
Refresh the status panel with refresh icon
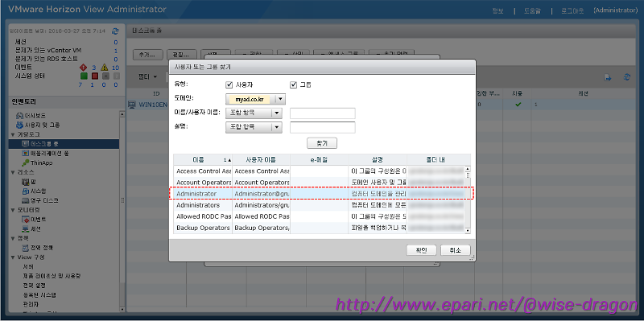pos(115,31)
